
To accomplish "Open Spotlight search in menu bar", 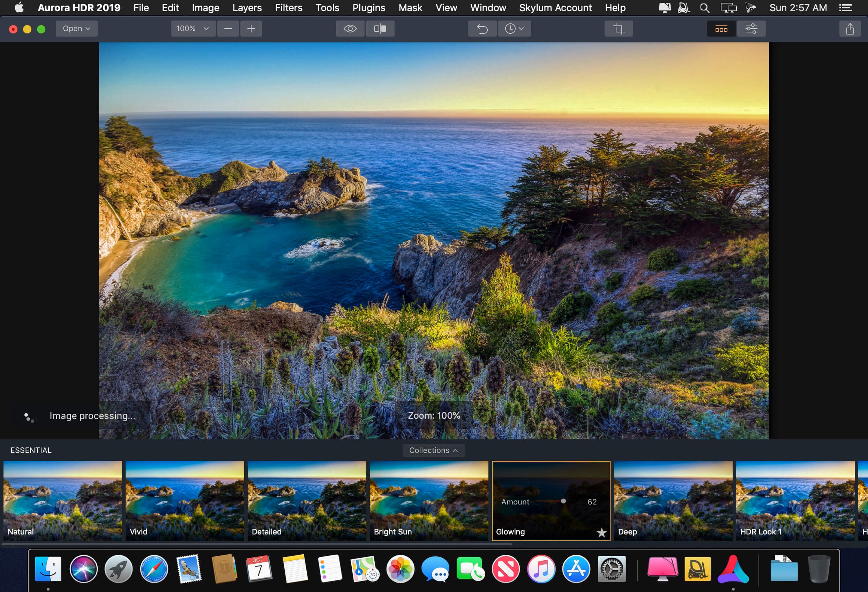I will coord(704,8).
